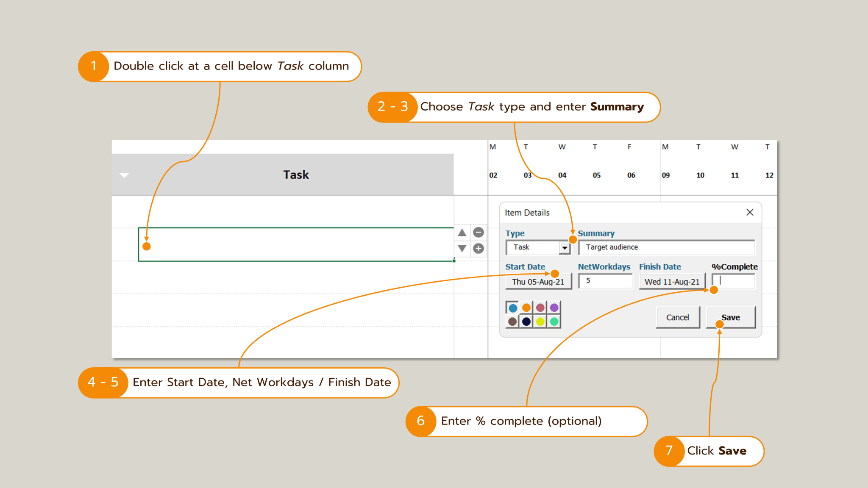
Task: Click Cancel to discard changes
Action: [678, 317]
